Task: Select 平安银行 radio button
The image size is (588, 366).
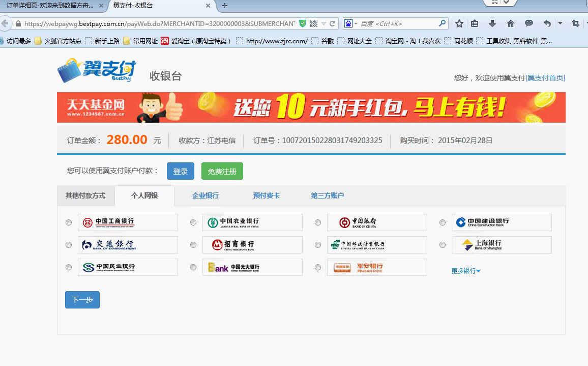Action: click(318, 267)
